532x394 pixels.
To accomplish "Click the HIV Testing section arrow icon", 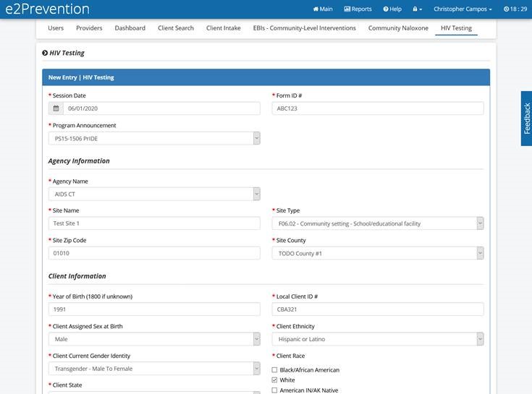I will coord(45,53).
